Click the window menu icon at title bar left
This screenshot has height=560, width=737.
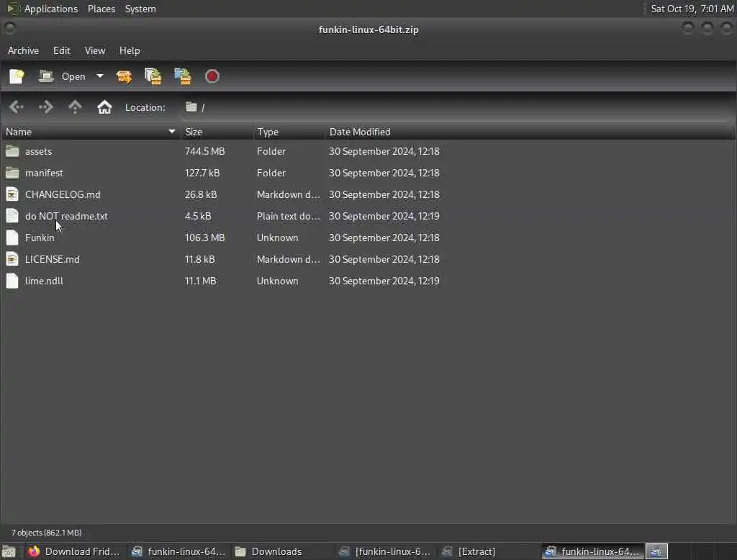(9, 30)
